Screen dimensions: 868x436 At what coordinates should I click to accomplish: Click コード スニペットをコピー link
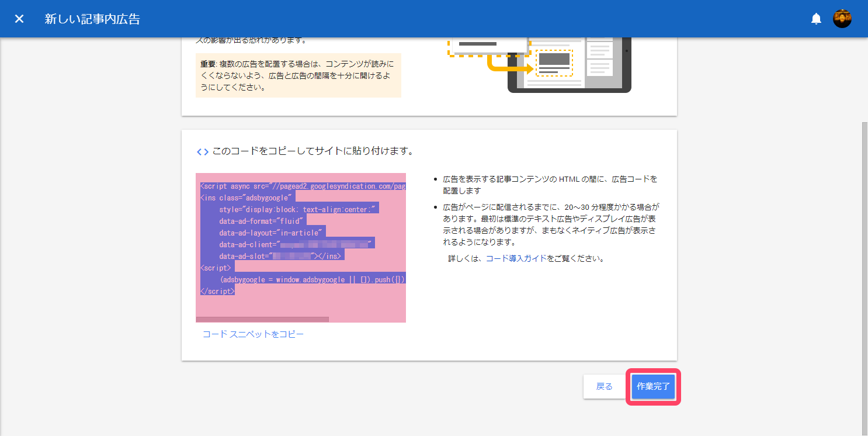(253, 334)
